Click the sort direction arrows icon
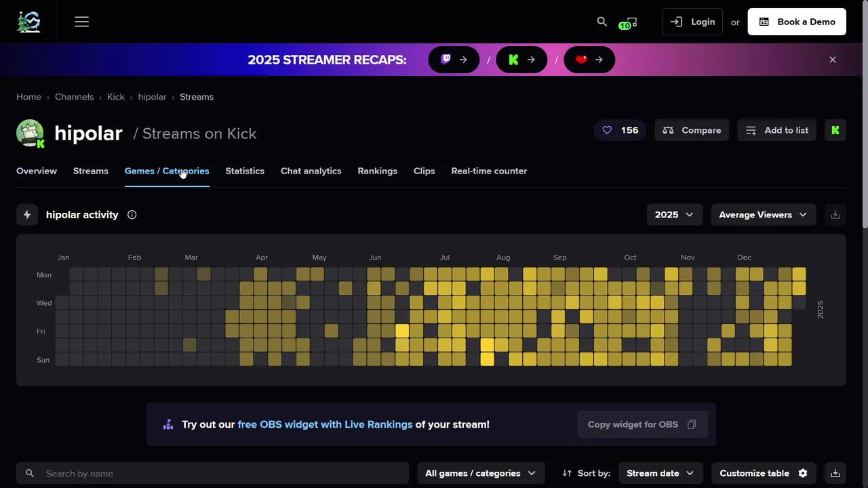Image resolution: width=868 pixels, height=488 pixels. 567,473
